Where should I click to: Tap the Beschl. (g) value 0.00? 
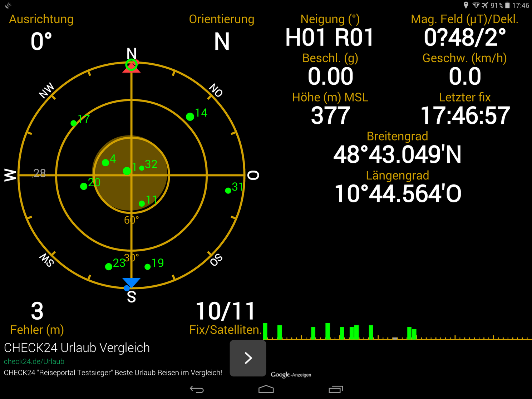[x=330, y=77]
